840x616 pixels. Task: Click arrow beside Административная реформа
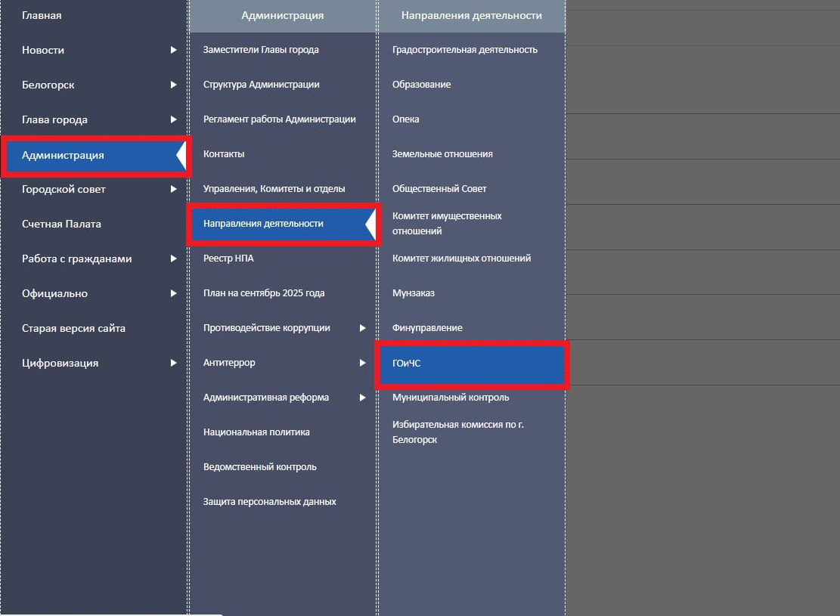pos(362,398)
